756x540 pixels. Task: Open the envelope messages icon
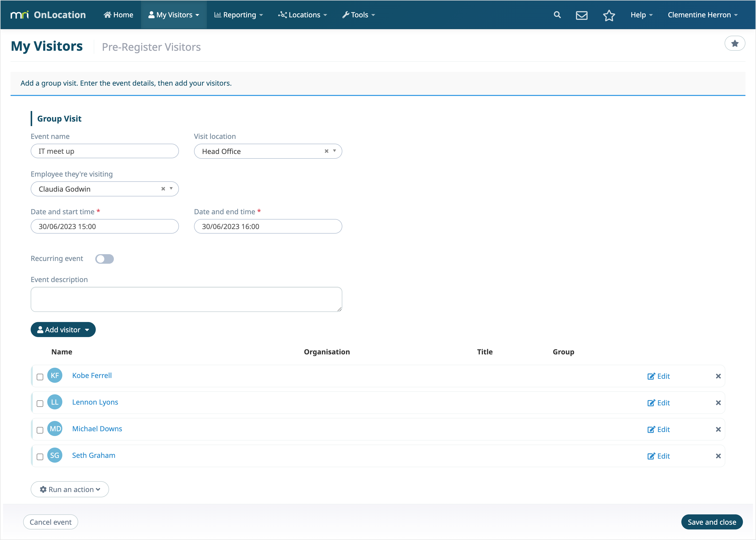coord(581,15)
